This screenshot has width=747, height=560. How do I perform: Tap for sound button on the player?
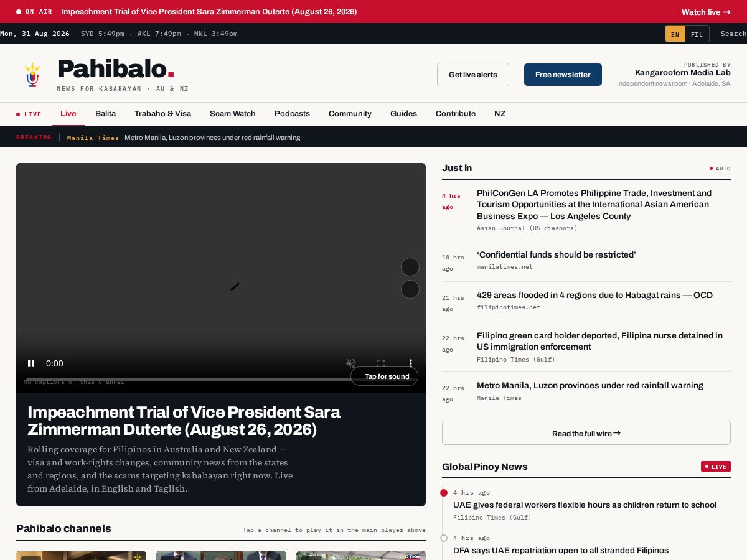(385, 376)
